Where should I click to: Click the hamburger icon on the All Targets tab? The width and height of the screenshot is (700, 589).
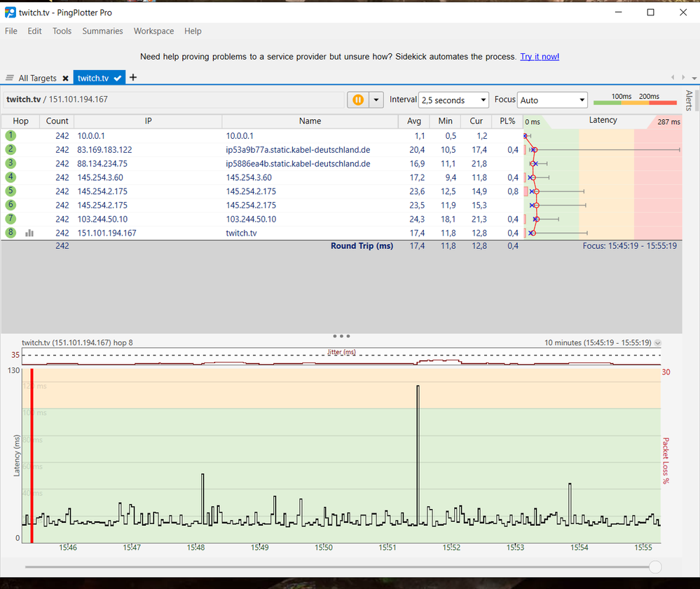pos(10,79)
